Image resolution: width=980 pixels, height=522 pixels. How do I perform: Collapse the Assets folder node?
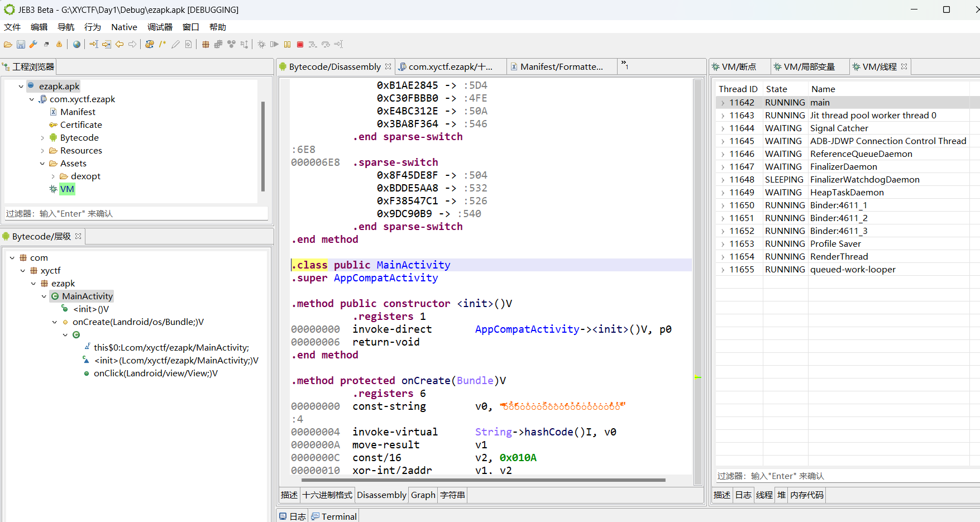[x=42, y=164]
